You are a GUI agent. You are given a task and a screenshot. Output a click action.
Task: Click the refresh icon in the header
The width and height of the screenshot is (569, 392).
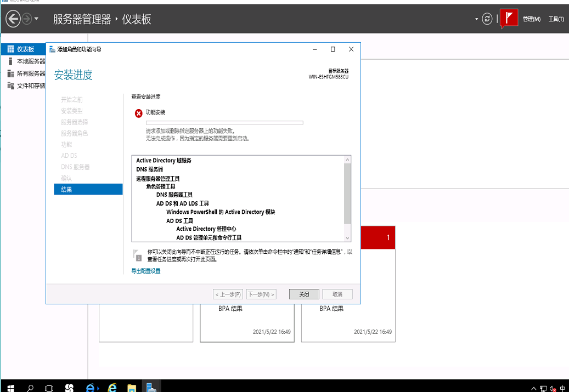487,19
